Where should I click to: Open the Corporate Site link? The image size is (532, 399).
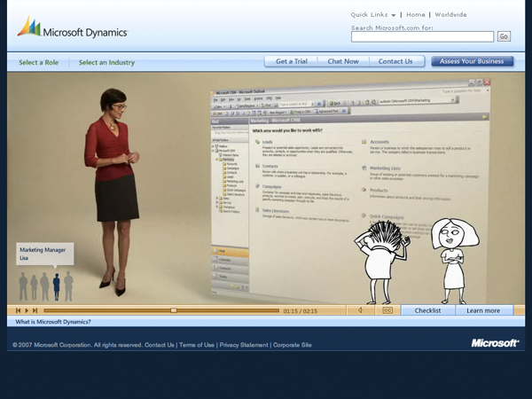292,345
